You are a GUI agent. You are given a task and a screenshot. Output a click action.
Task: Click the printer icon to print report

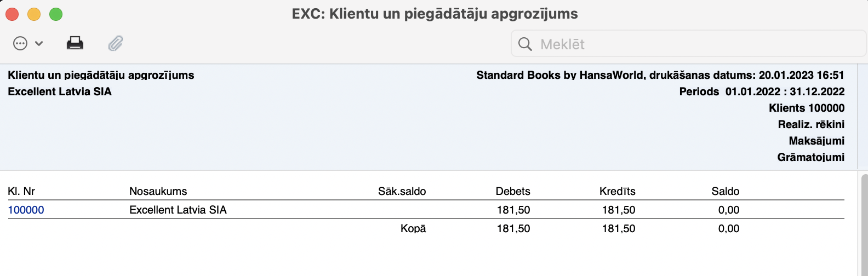tap(75, 43)
